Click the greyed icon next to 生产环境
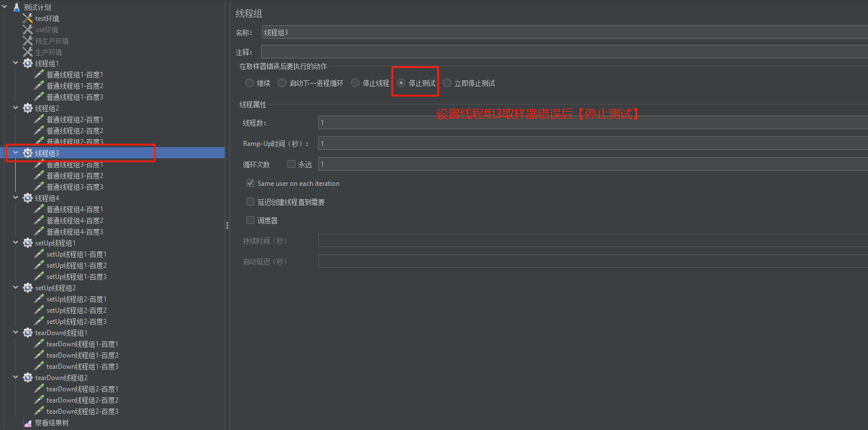Viewport: 868px width, 430px height. pos(28,52)
